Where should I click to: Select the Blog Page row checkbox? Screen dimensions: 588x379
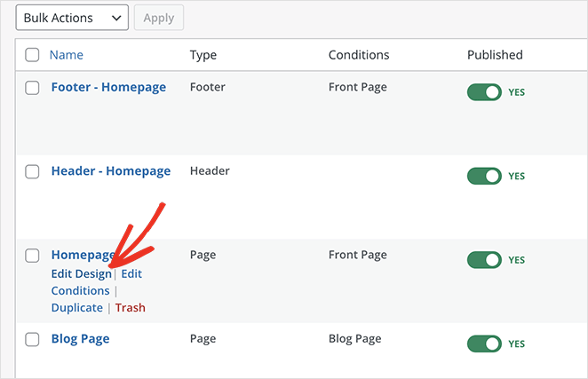[x=32, y=339]
